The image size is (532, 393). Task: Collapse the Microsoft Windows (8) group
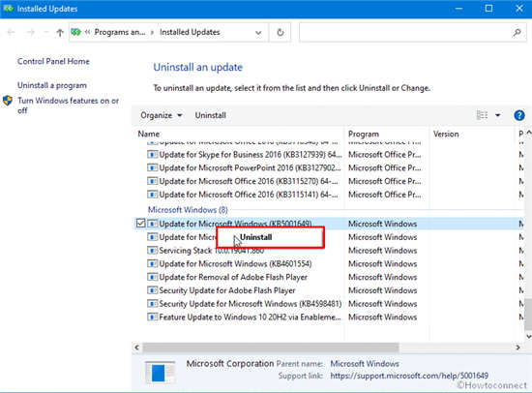point(188,210)
